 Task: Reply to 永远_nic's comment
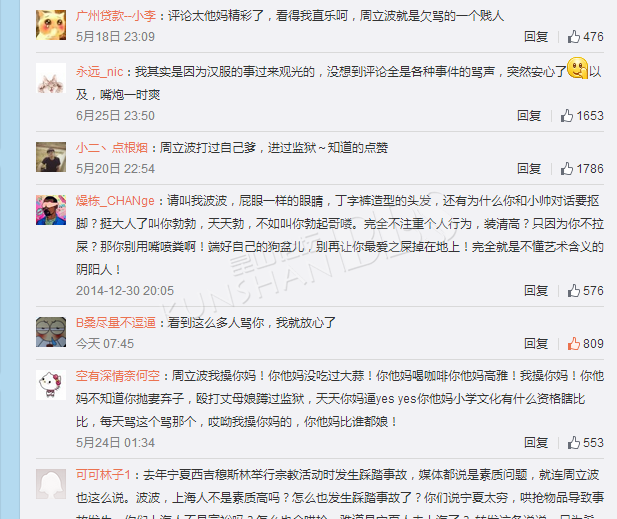[529, 116]
